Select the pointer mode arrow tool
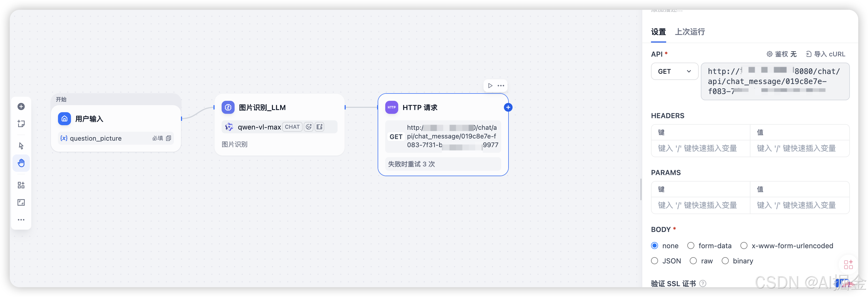This screenshot has height=297, width=868. pyautogui.click(x=21, y=146)
